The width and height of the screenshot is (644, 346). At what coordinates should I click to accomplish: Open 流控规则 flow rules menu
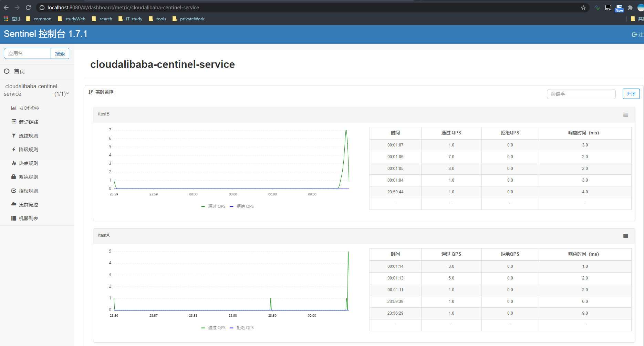pos(25,136)
